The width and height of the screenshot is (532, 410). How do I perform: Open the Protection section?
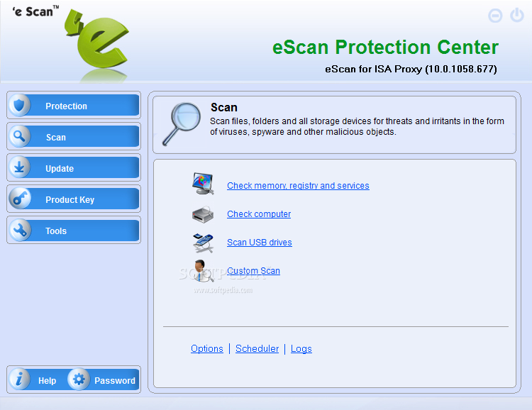74,106
